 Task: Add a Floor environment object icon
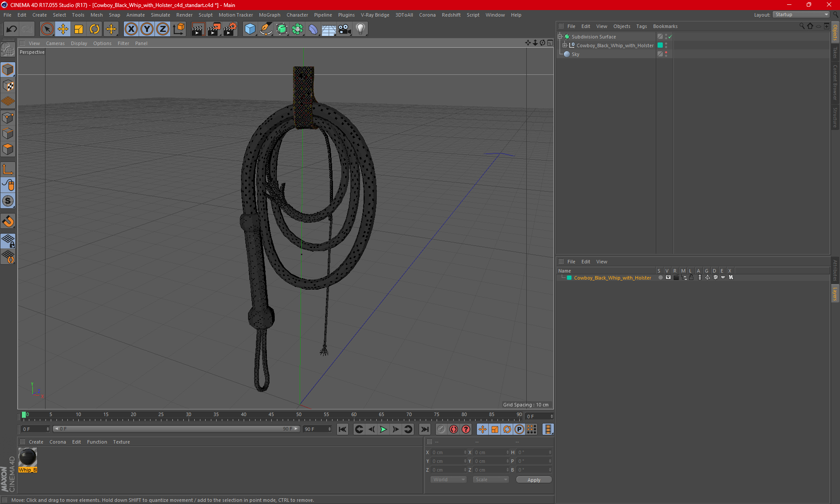pyautogui.click(x=329, y=29)
